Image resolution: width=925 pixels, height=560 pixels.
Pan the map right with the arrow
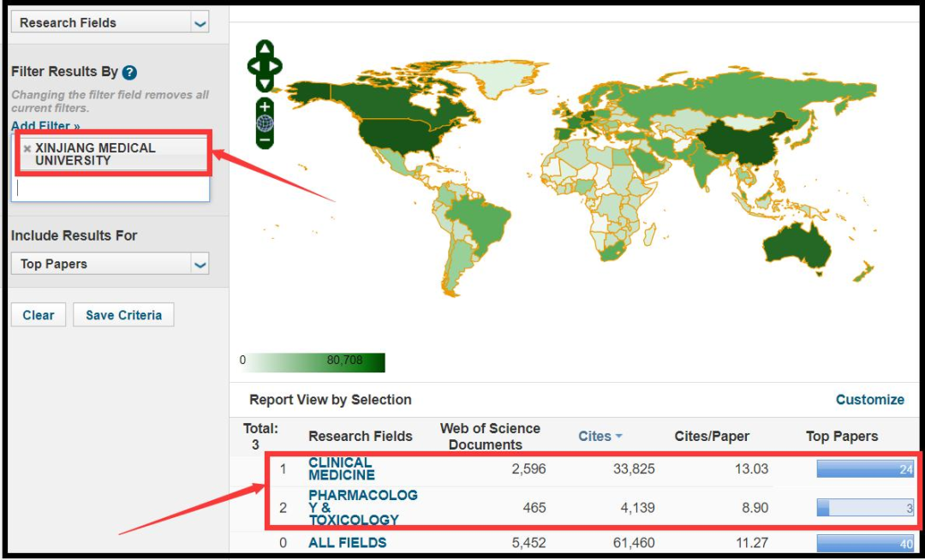pyautogui.click(x=276, y=65)
